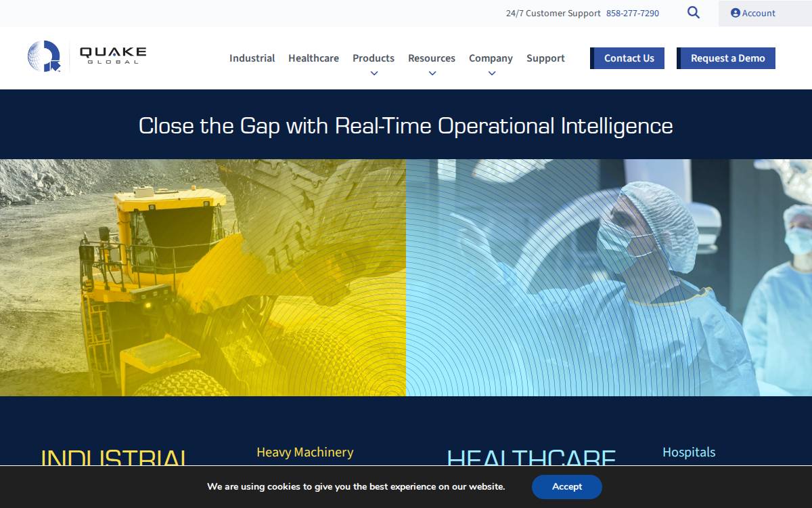Open the Account link text
Viewport: 812px width, 508px height.
759,13
